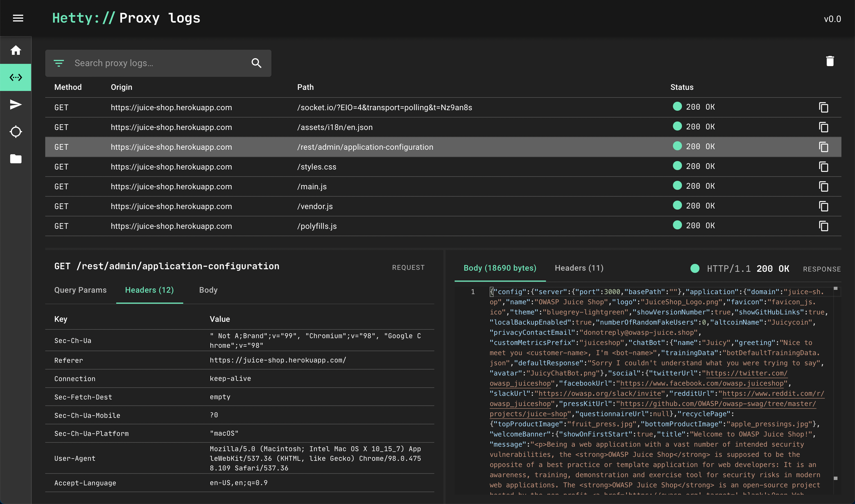Copy the /socket.io request entry

[823, 108]
